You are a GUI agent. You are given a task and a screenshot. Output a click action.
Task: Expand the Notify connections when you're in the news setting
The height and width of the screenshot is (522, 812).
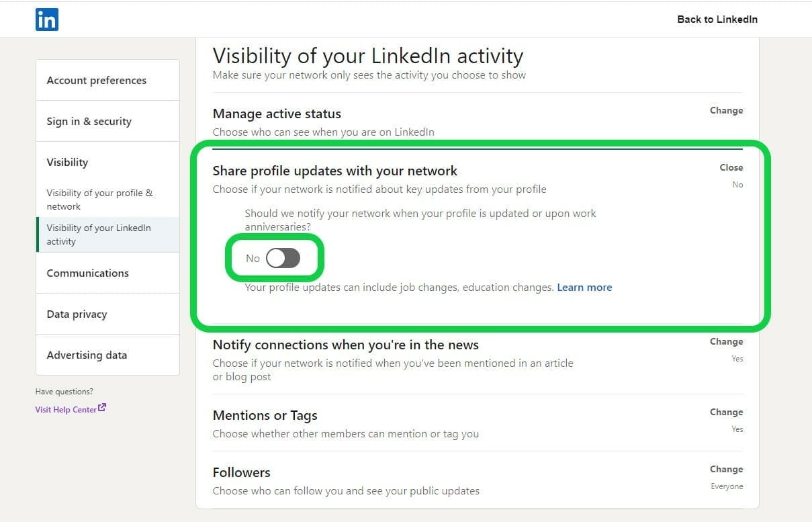click(726, 341)
